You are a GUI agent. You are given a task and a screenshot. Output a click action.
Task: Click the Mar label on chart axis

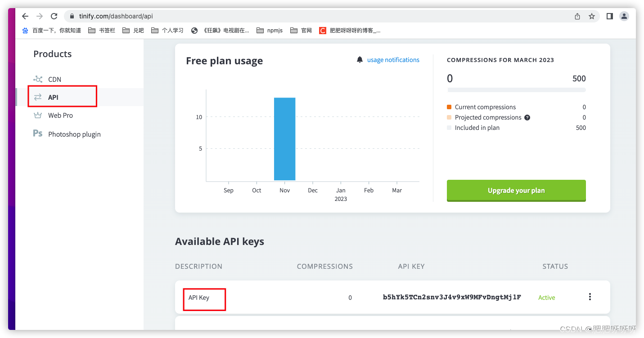pyautogui.click(x=397, y=190)
